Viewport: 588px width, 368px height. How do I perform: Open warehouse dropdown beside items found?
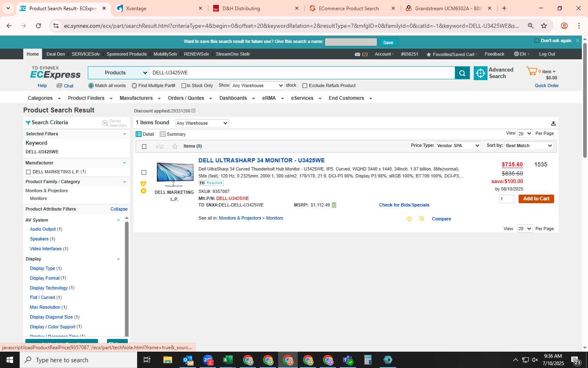[202, 123]
